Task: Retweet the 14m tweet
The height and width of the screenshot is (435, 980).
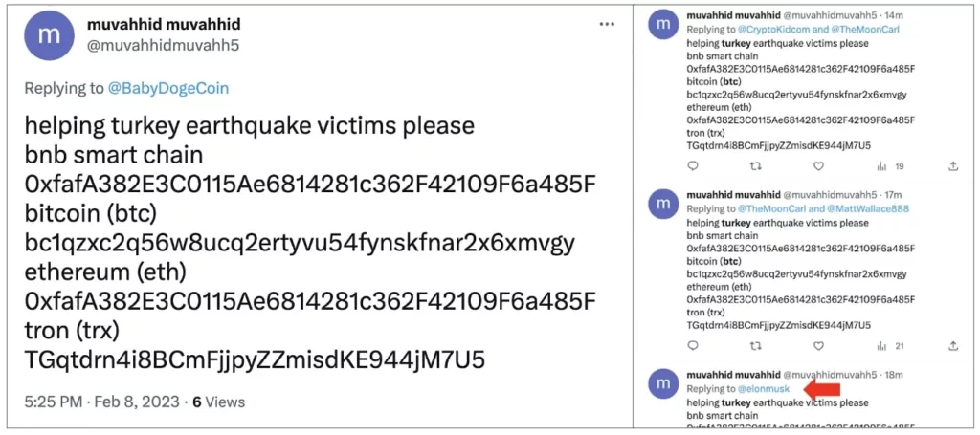Action: click(756, 166)
